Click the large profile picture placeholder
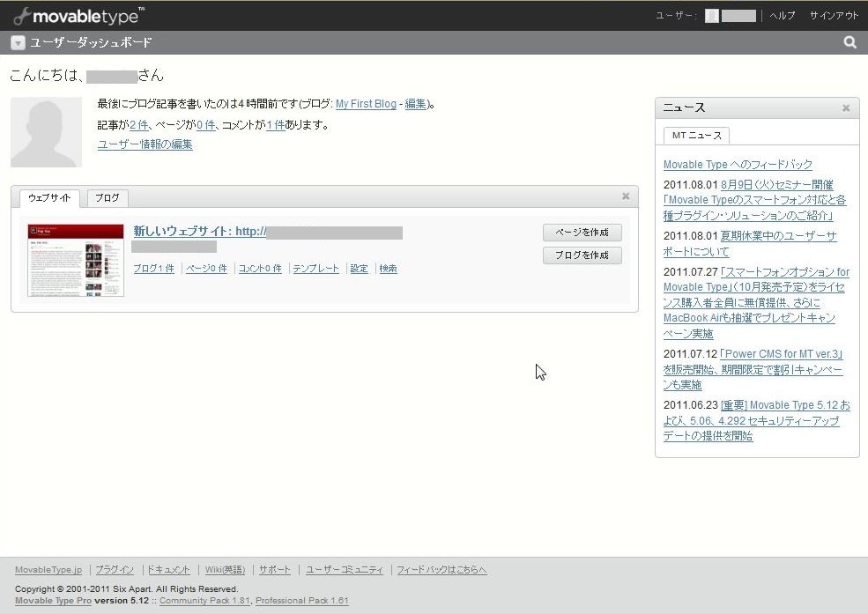 click(x=47, y=132)
